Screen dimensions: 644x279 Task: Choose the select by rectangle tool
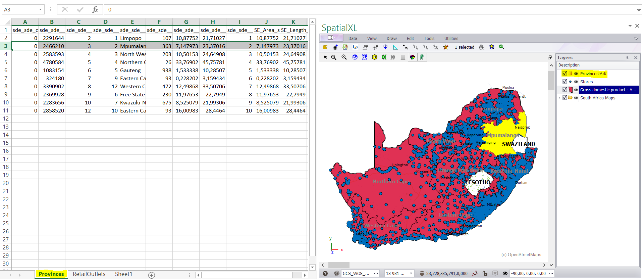coord(416,47)
